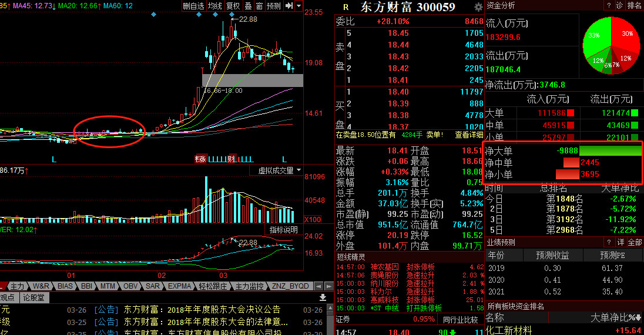Open dropdown arrow beside 大单净比 column
The image size is (644, 335).
point(638,318)
